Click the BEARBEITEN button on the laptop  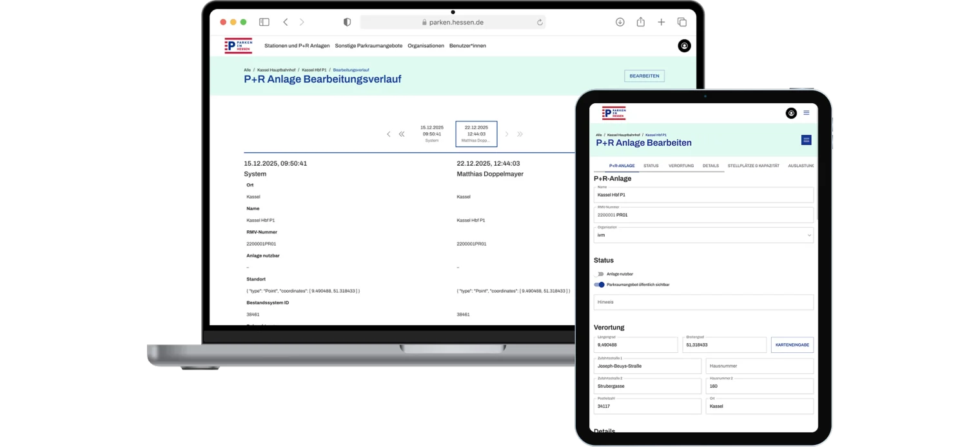point(644,76)
